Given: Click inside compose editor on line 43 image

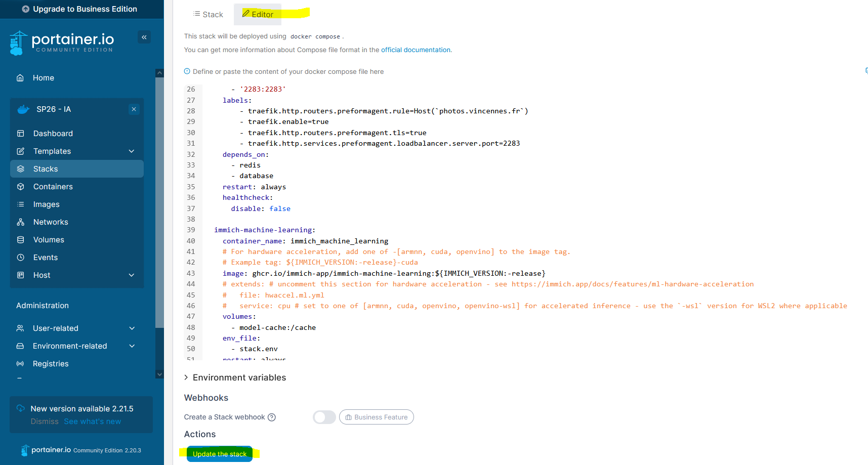Looking at the screenshot, I should pyautogui.click(x=384, y=273).
